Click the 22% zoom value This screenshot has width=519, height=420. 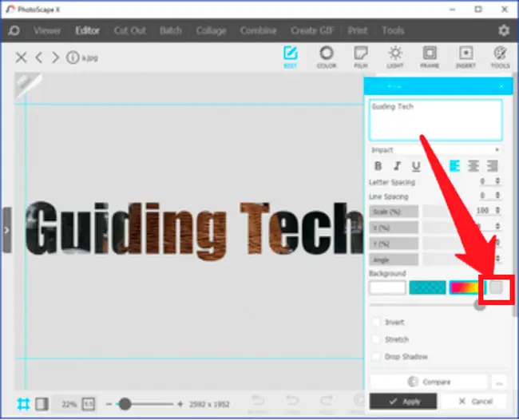[x=69, y=404]
